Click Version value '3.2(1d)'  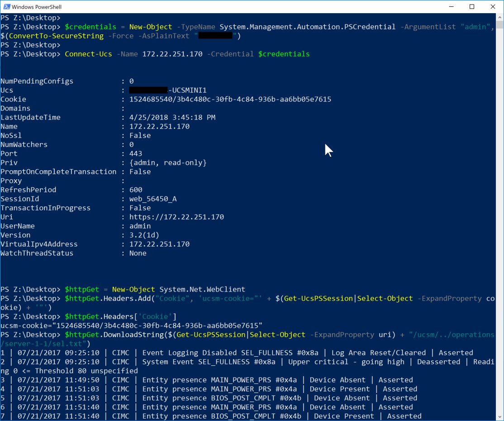click(x=144, y=235)
